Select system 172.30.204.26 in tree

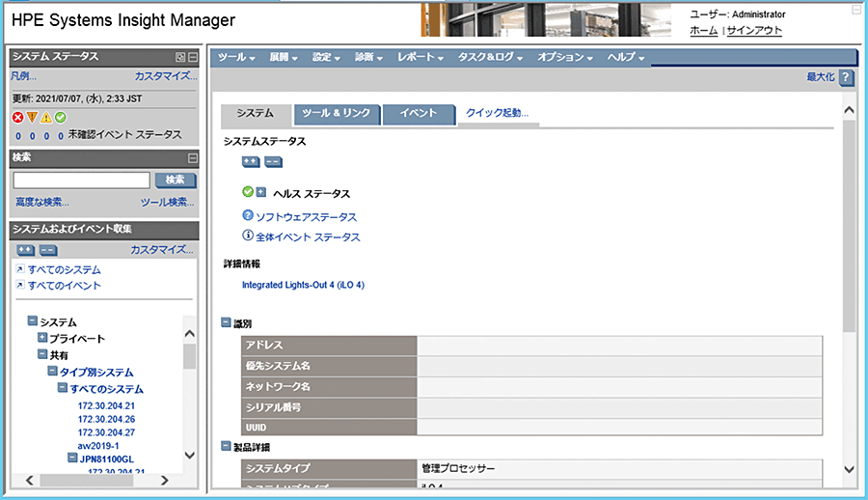click(106, 419)
